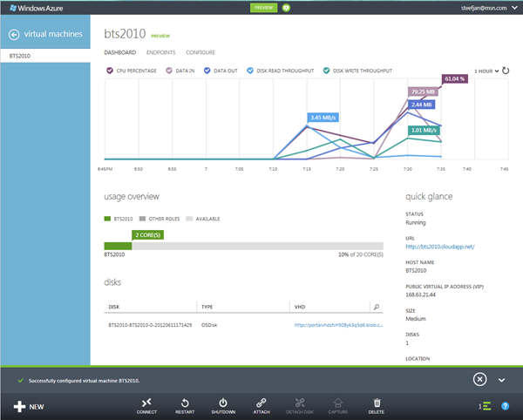The image size is (523, 420).
Task: Select BTS2010 in the sidebar list
Action: pyautogui.click(x=45, y=56)
